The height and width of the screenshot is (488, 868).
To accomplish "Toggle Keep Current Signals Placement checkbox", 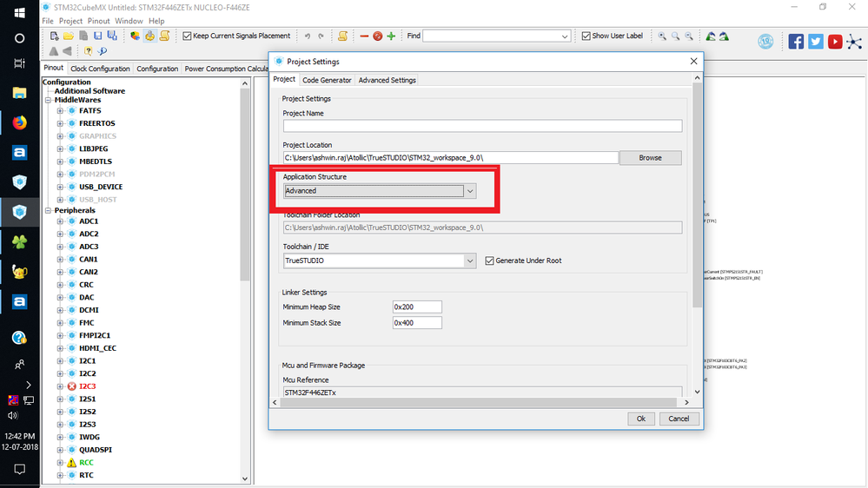I will (187, 36).
